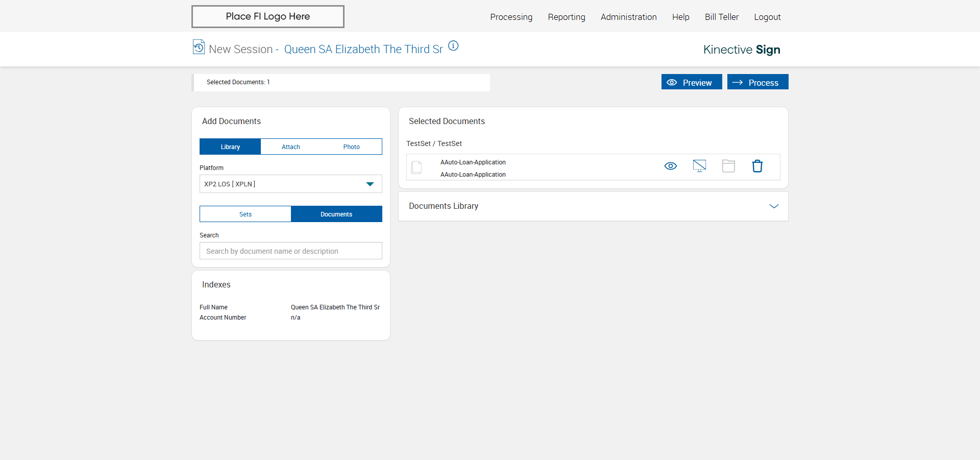Select the Sets toggle option
The width and height of the screenshot is (980, 460).
(246, 214)
